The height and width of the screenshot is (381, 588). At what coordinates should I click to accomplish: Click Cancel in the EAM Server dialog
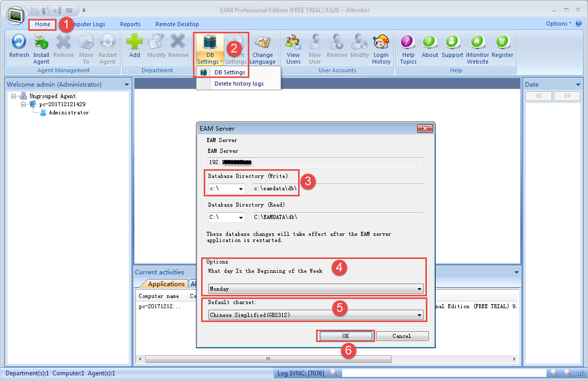pos(402,336)
